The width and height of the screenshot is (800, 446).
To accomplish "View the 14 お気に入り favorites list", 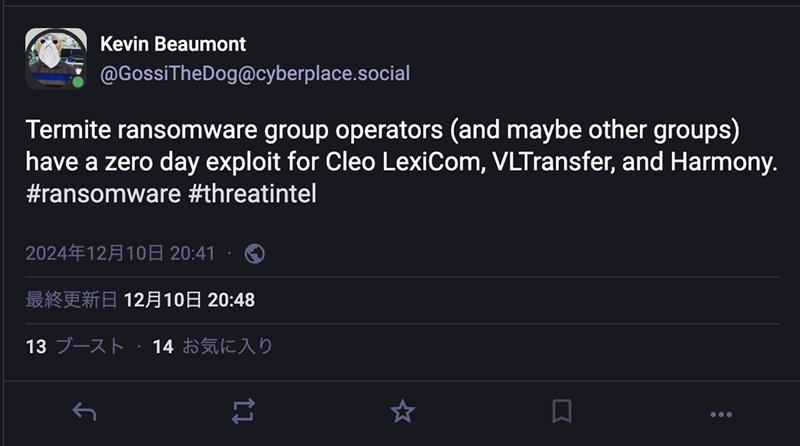I will (x=212, y=346).
